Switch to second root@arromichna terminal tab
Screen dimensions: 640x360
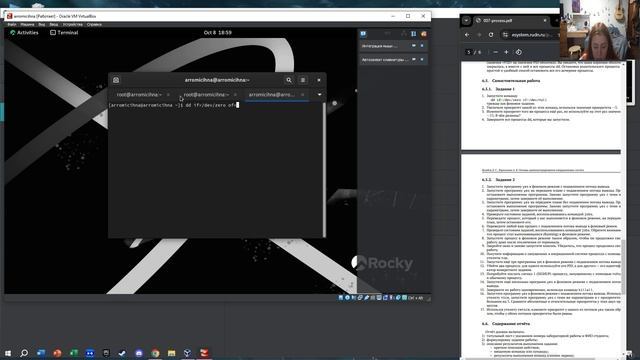click(206, 95)
